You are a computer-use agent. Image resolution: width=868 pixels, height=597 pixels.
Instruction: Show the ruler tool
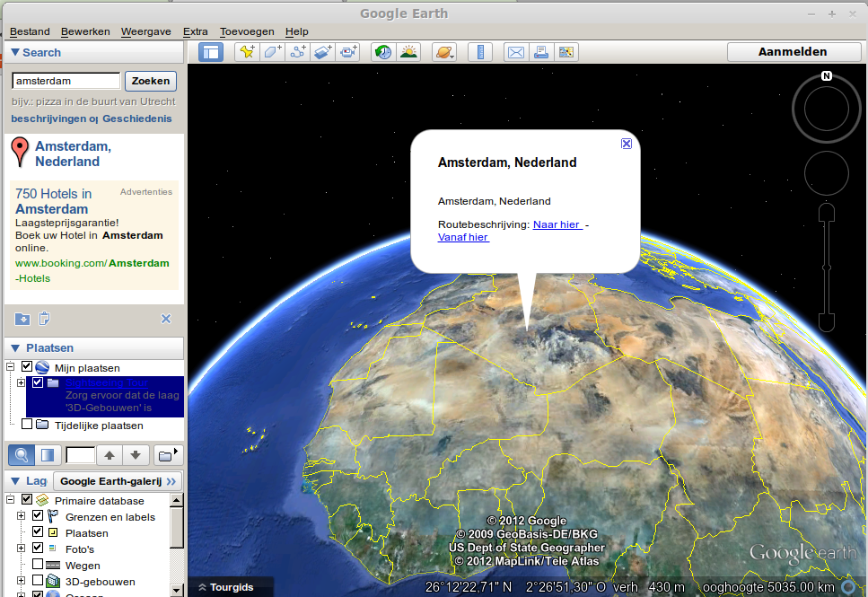point(480,52)
